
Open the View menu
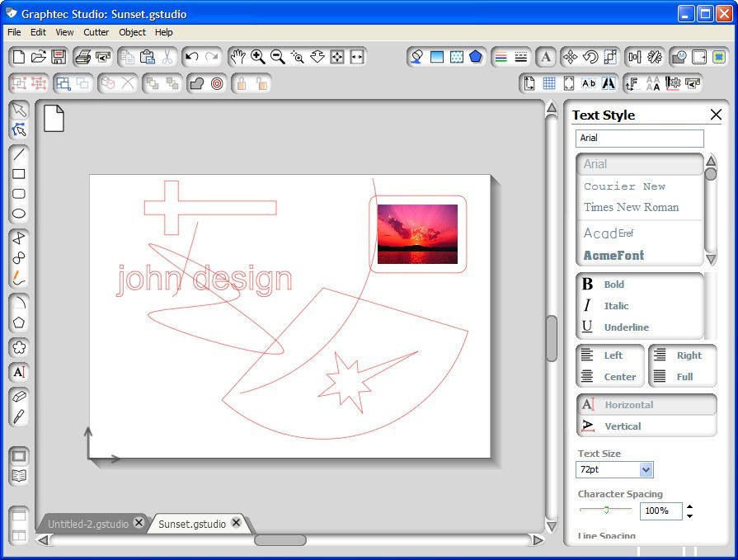point(64,32)
